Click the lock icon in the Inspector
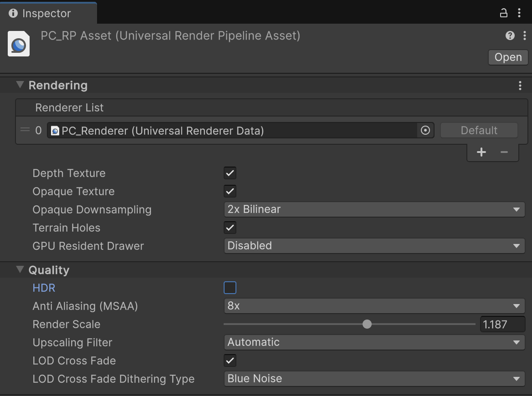The height and width of the screenshot is (396, 532). (x=503, y=13)
